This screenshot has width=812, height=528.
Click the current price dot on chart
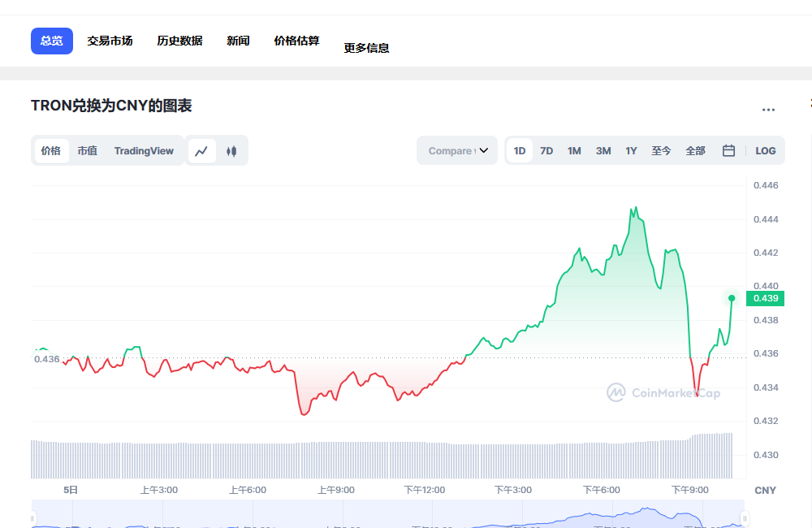coord(732,298)
